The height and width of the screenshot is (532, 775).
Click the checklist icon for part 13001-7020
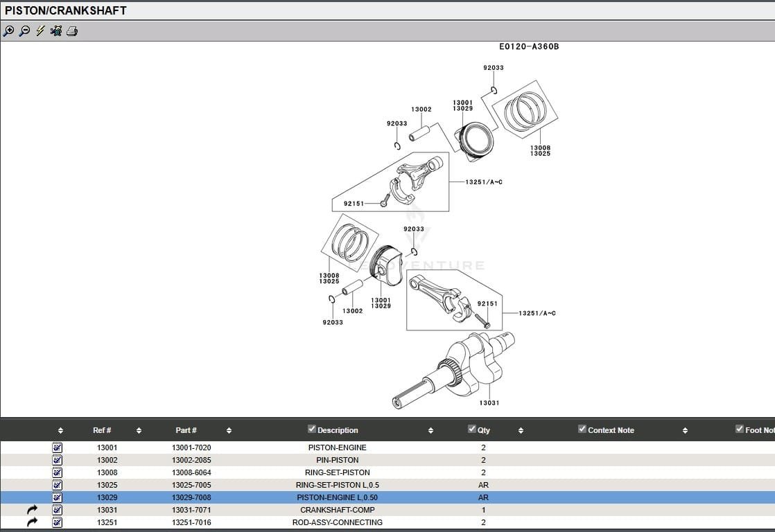pyautogui.click(x=58, y=447)
